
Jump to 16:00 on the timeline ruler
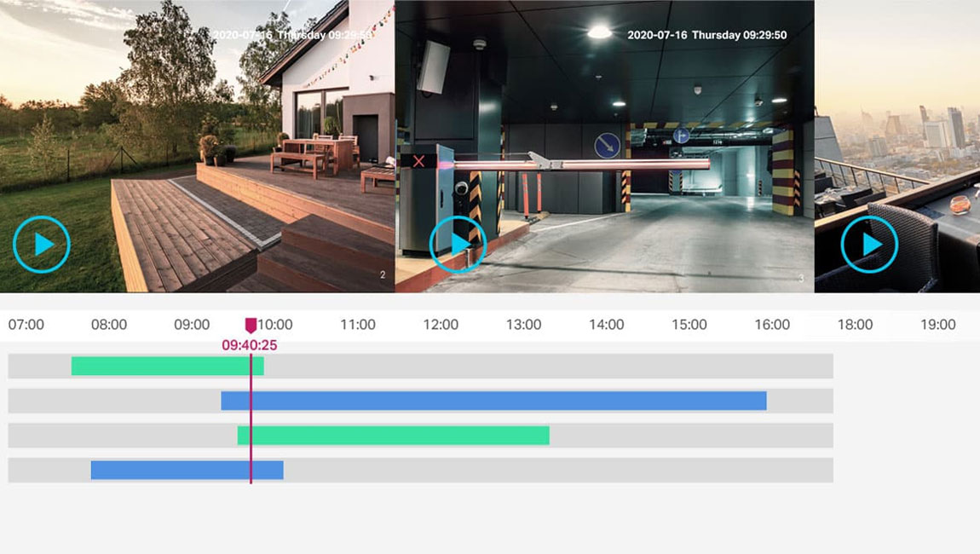(772, 325)
